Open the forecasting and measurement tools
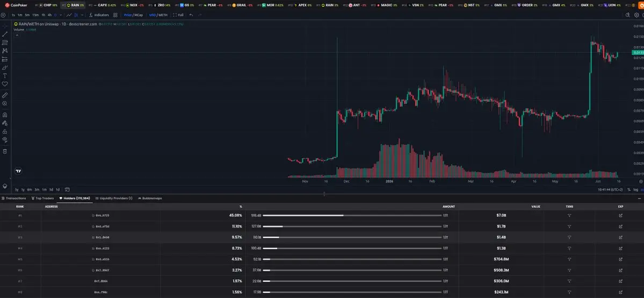This screenshot has width=644, height=298. (5, 59)
